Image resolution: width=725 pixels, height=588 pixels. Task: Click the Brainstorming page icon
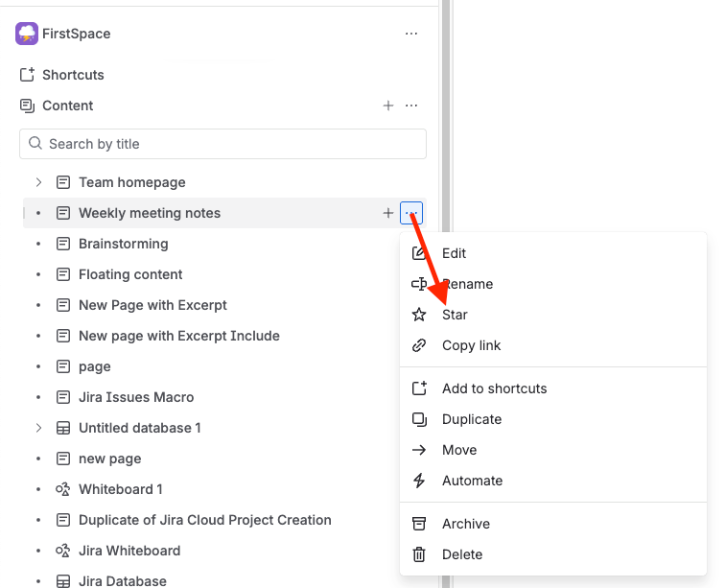coord(63,244)
